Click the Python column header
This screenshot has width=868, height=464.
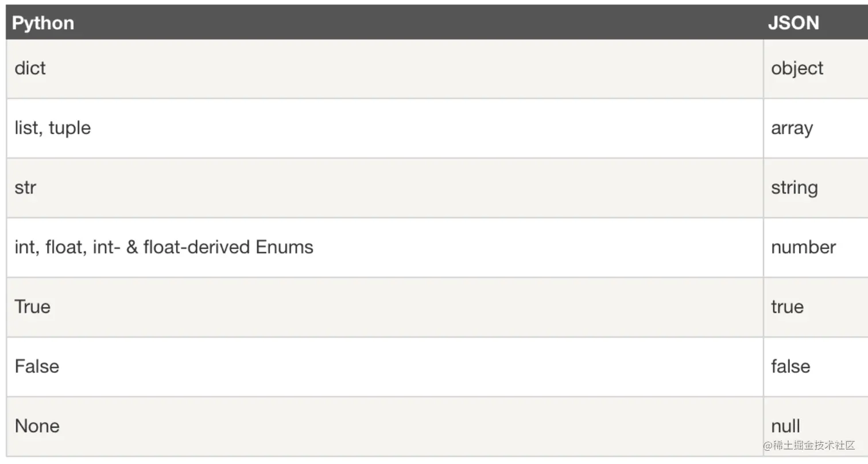click(43, 23)
